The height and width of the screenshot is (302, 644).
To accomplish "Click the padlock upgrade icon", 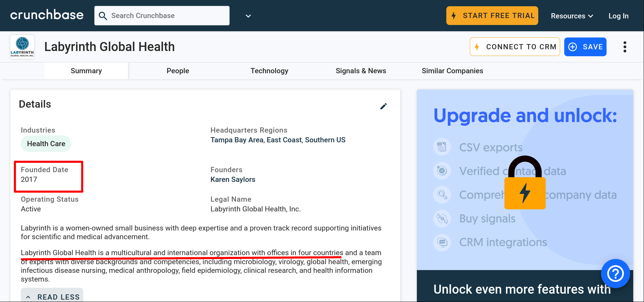I will coord(525,182).
